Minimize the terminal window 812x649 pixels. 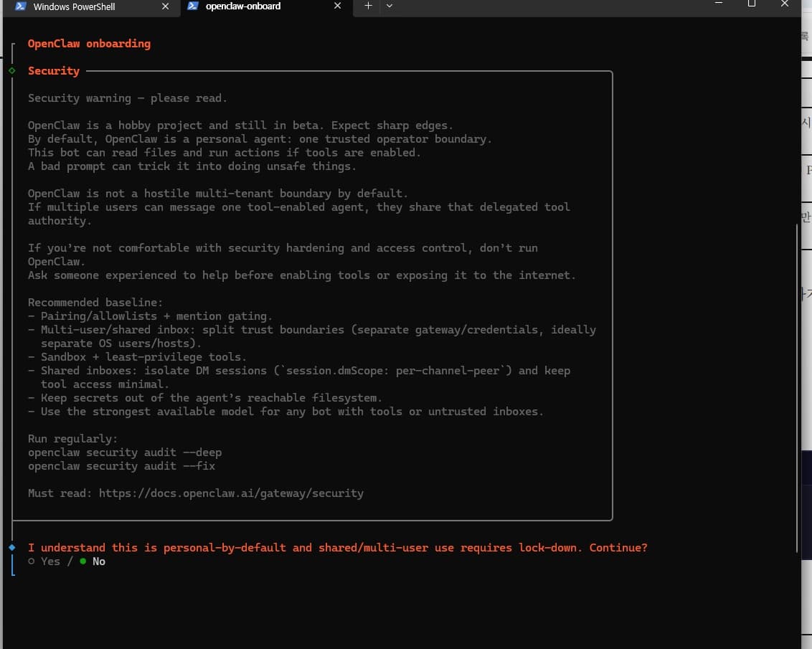click(x=719, y=4)
